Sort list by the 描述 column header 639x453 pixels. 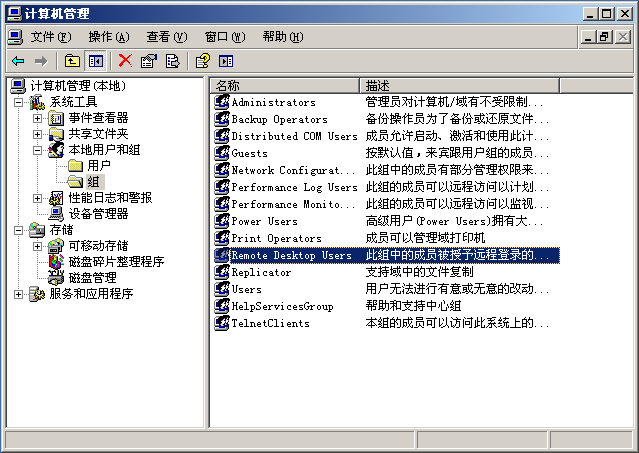pyautogui.click(x=459, y=86)
